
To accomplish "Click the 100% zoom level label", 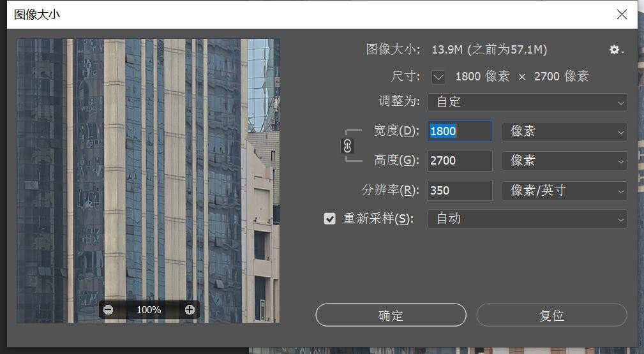I will click(149, 310).
